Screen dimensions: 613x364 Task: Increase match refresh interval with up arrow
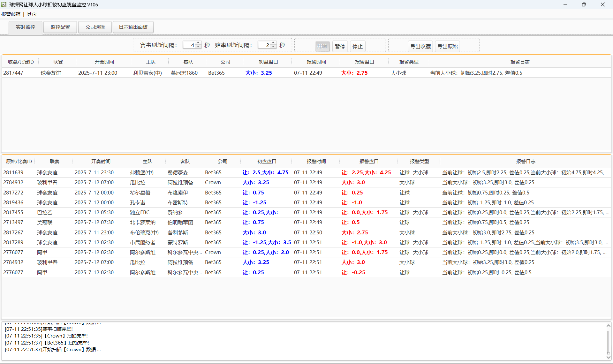pos(198,43)
